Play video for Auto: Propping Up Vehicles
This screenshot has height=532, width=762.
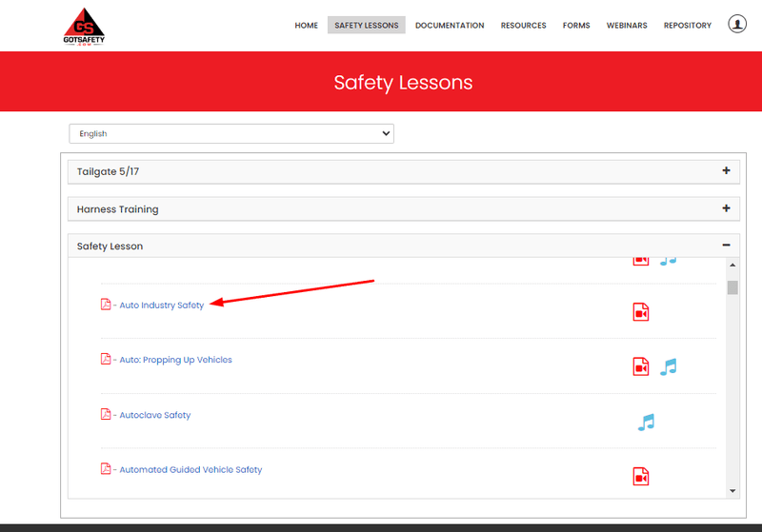click(x=641, y=367)
